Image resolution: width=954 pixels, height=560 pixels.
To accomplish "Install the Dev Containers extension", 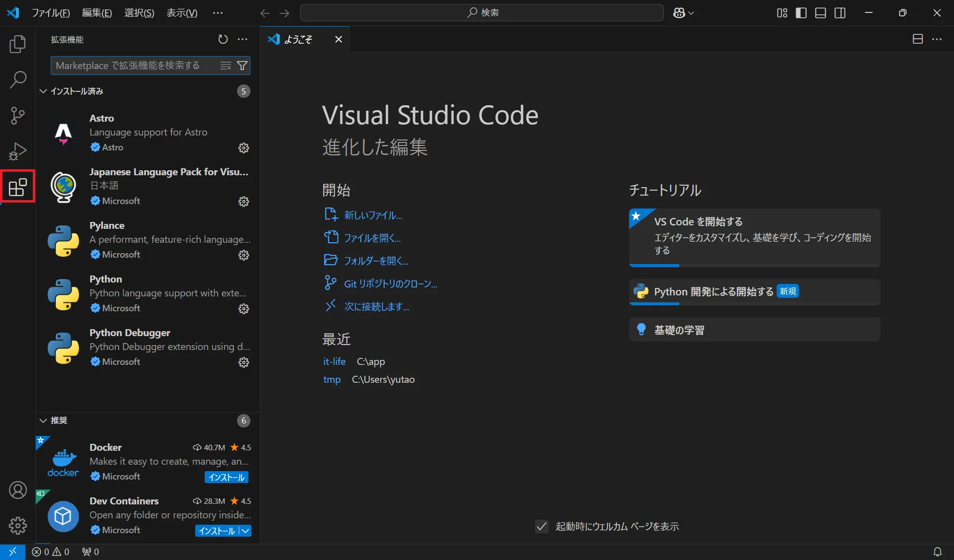I will (x=217, y=531).
